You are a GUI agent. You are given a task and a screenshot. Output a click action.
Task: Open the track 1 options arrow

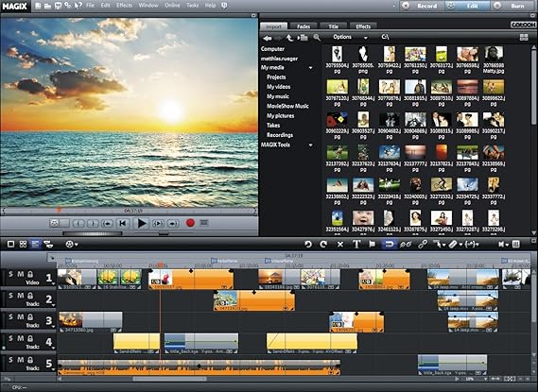coord(53,283)
